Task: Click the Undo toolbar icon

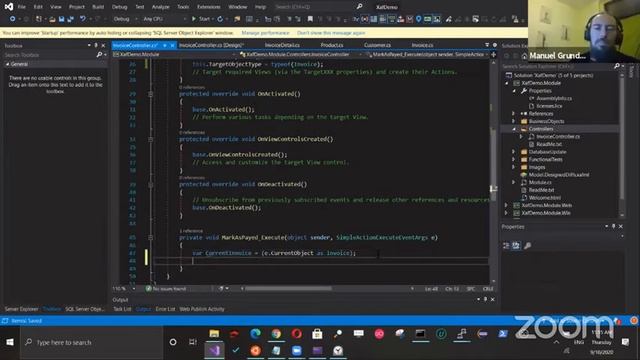Action: point(83,19)
